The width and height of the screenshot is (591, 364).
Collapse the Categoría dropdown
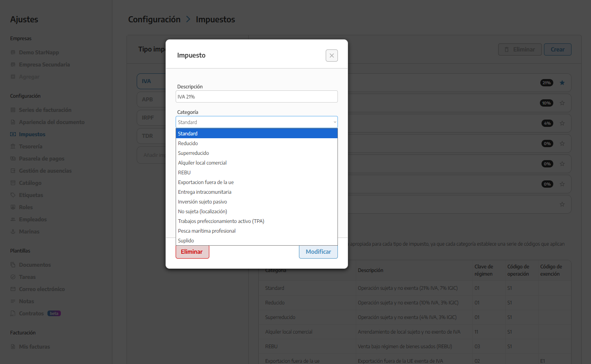(x=335, y=122)
